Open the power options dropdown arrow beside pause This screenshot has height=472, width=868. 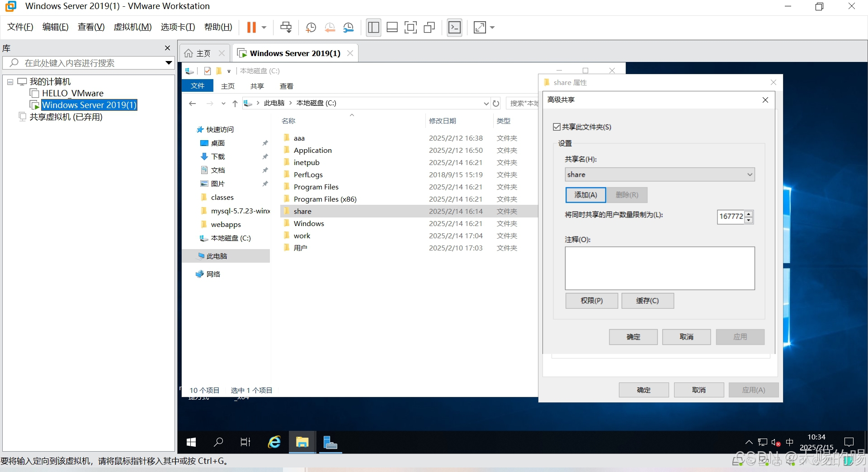pos(264,28)
